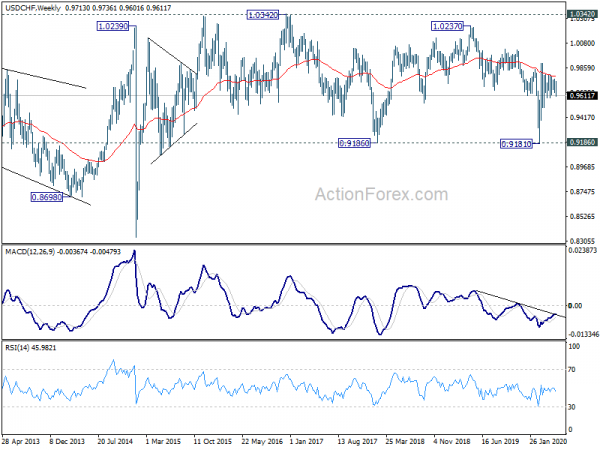
Task: Click the MACD(12,26,9) indicator label
Action: click(30, 252)
